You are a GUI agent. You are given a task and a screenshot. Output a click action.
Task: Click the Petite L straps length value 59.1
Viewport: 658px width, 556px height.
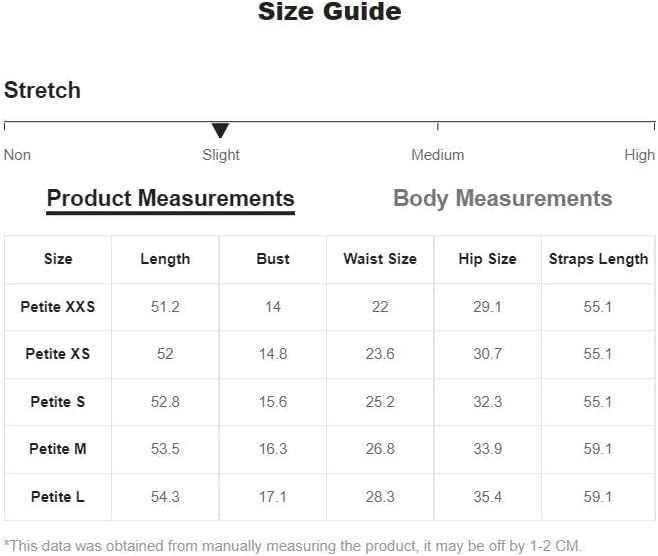pos(598,497)
